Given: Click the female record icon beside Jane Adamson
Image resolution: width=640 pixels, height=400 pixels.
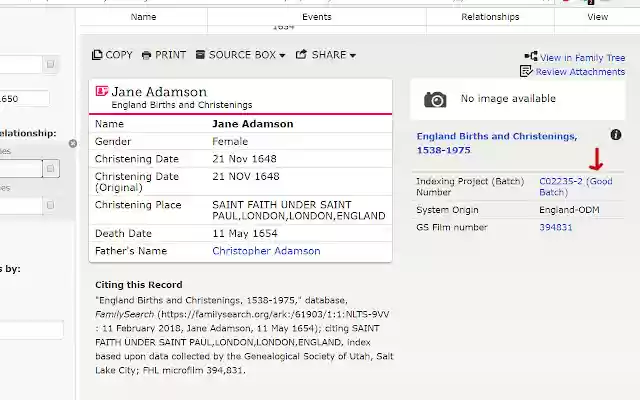Looking at the screenshot, I should coord(102,91).
